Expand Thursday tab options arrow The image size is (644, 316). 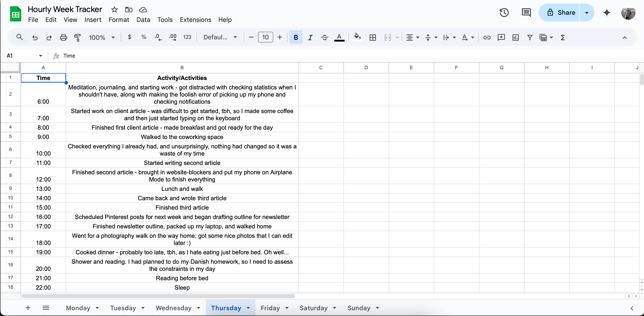click(248, 308)
